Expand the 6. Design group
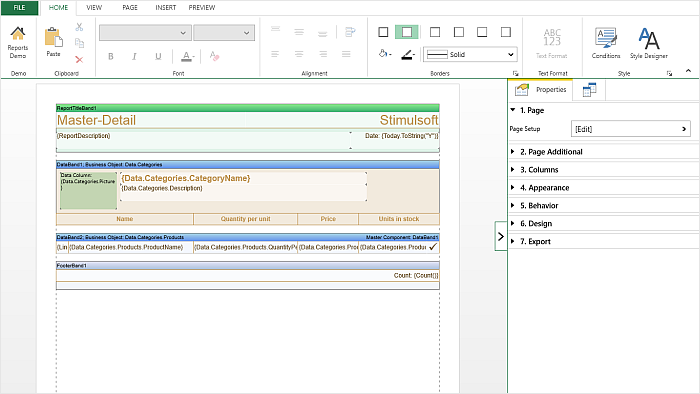 [x=513, y=223]
